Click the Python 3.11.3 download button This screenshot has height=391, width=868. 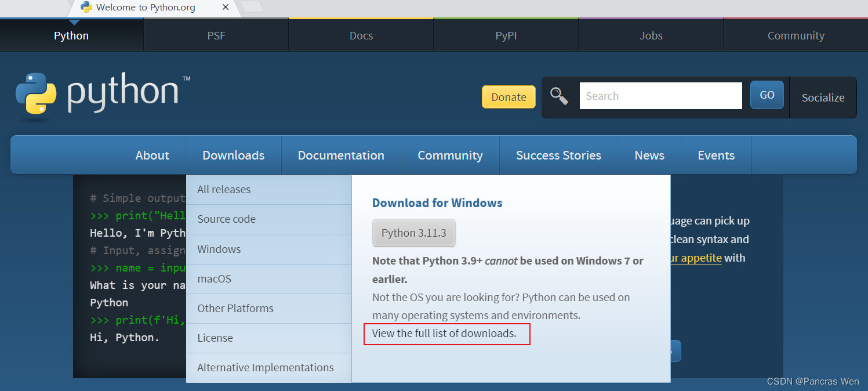coord(414,233)
